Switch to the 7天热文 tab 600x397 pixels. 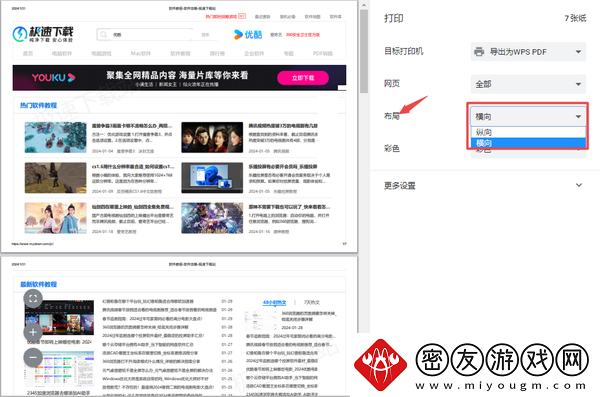tap(311, 302)
